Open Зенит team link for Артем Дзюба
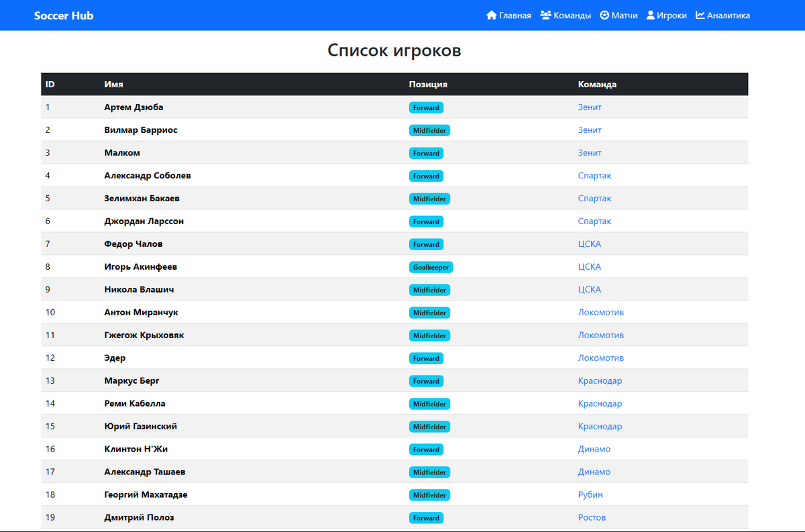 click(590, 107)
